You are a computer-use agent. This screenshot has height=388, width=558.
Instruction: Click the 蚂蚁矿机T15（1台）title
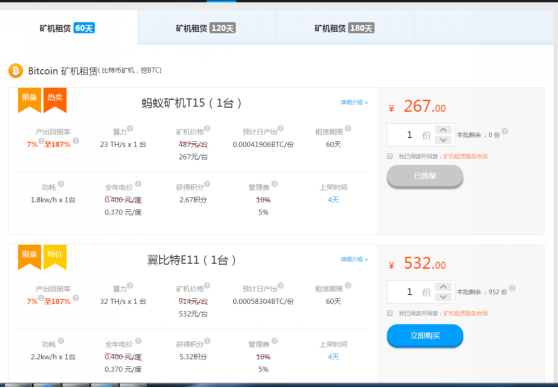[192, 103]
